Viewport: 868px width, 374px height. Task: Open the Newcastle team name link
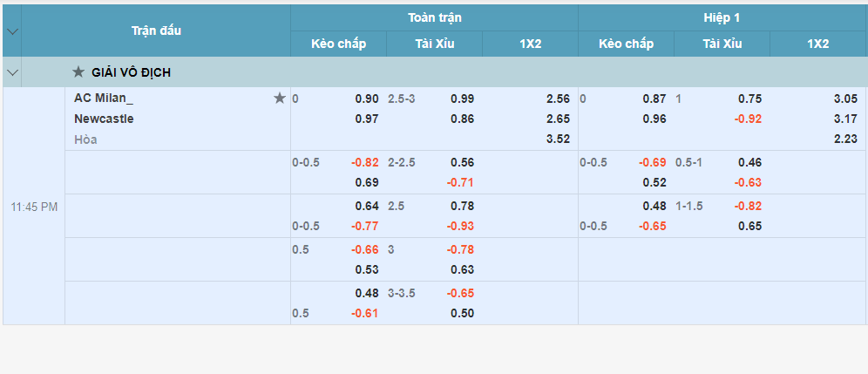click(x=104, y=119)
